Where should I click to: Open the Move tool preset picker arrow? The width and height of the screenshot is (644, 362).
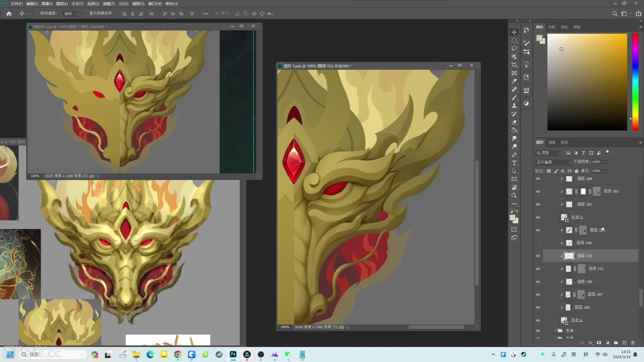[28, 14]
